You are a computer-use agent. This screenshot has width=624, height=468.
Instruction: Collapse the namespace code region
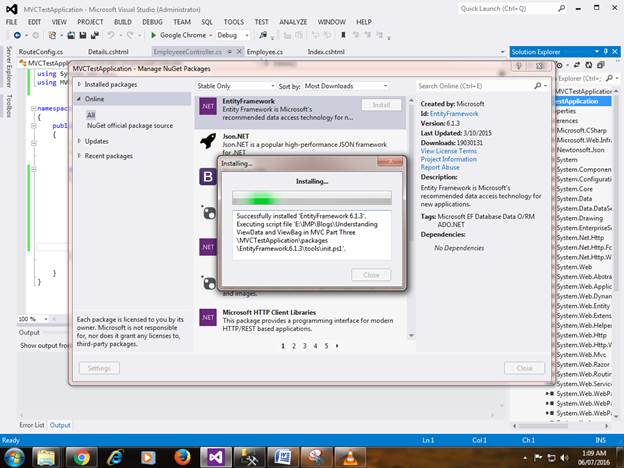click(34, 108)
